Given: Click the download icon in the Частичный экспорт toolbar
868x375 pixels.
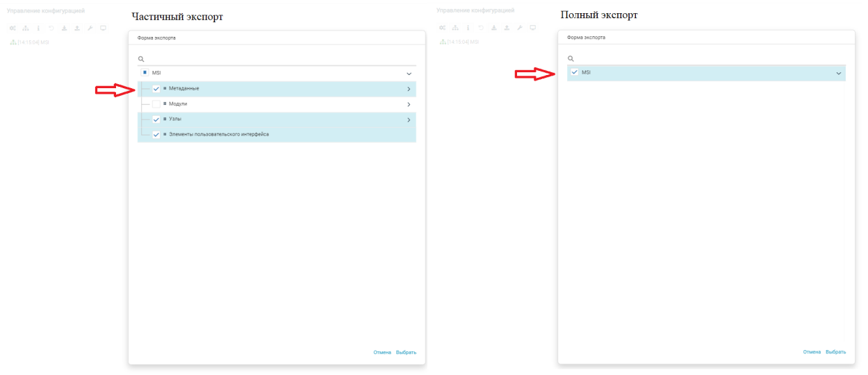Looking at the screenshot, I should tap(64, 28).
